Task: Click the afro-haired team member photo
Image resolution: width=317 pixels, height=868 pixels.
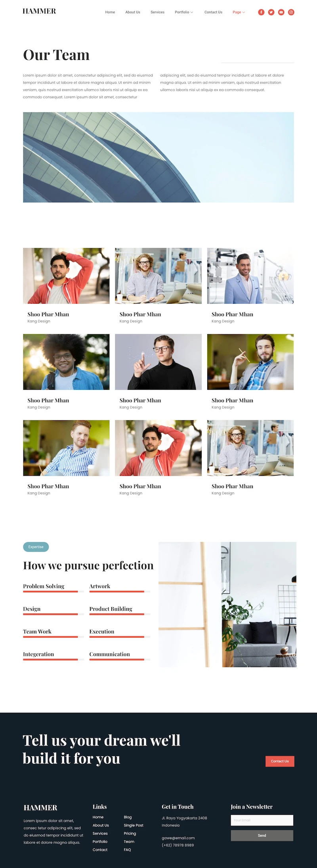Action: click(x=66, y=362)
